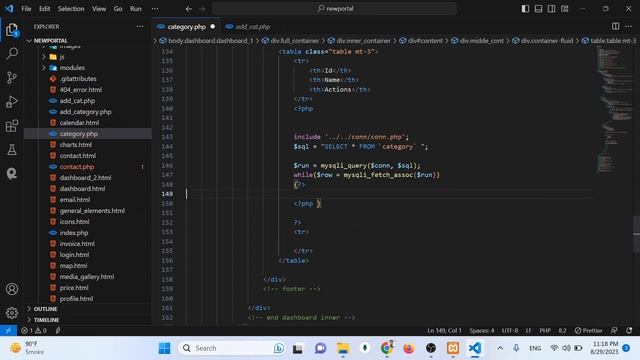Open the Explorer view in activity bar
Screen dimensions: 640x360
pos(12,30)
